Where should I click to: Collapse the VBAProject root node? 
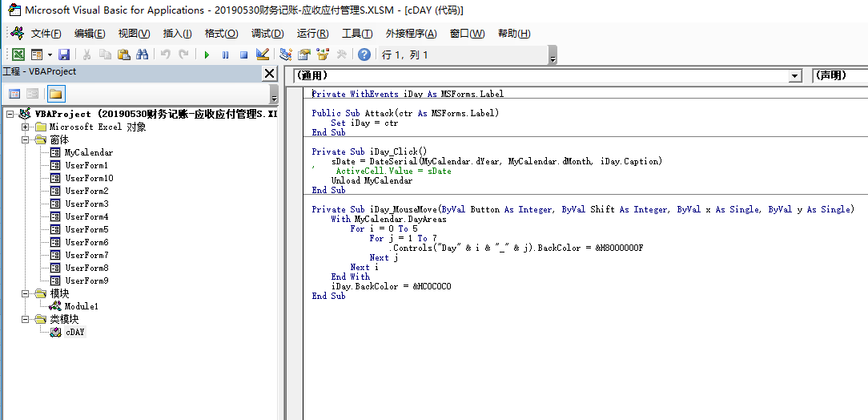tap(10, 114)
